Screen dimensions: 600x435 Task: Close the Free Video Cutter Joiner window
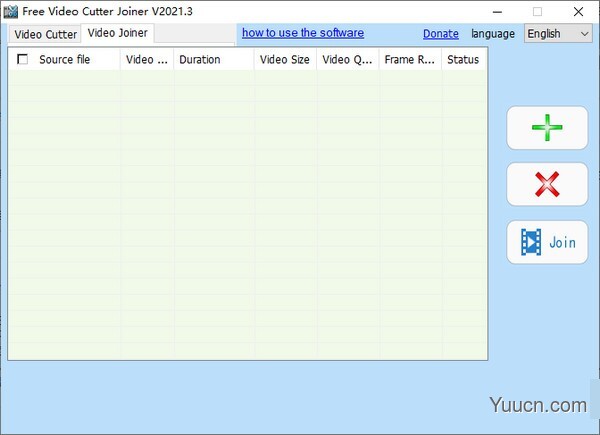[578, 12]
